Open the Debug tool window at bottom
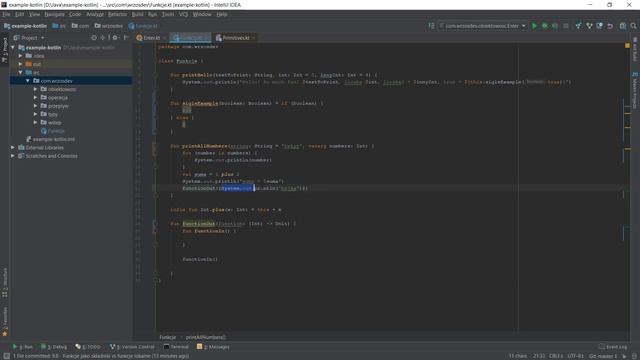The height and width of the screenshot is (360, 640). 54,347
